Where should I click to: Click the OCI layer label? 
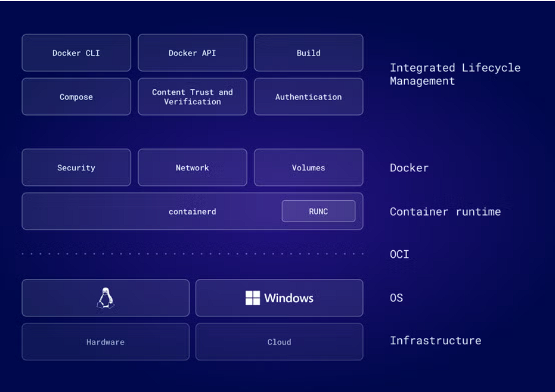[x=399, y=254]
